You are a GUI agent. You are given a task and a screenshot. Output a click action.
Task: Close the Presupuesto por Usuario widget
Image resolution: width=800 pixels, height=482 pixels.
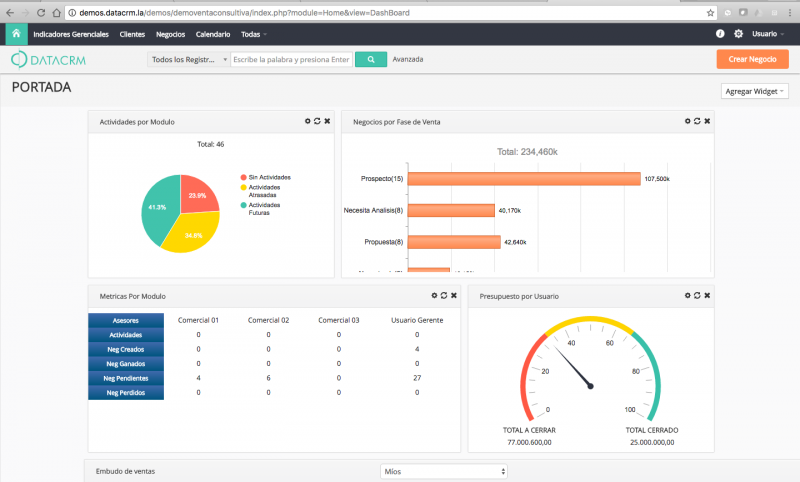(707, 296)
